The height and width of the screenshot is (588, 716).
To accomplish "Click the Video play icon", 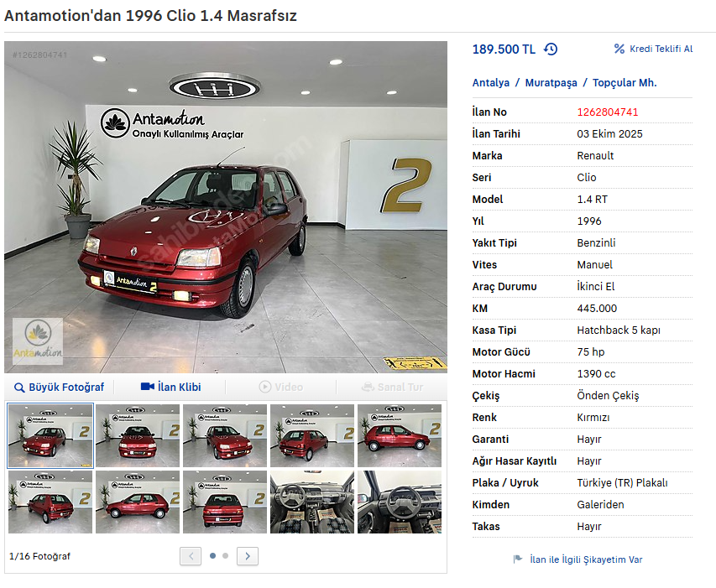I will [x=265, y=387].
